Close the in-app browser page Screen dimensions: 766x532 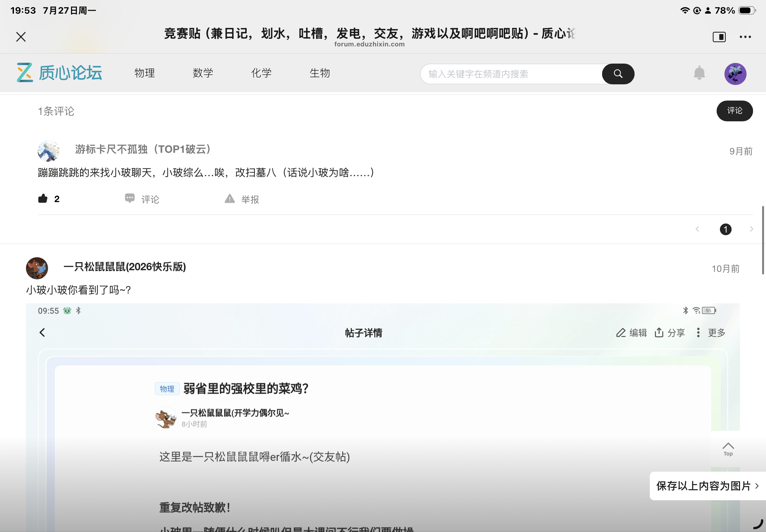coord(21,37)
